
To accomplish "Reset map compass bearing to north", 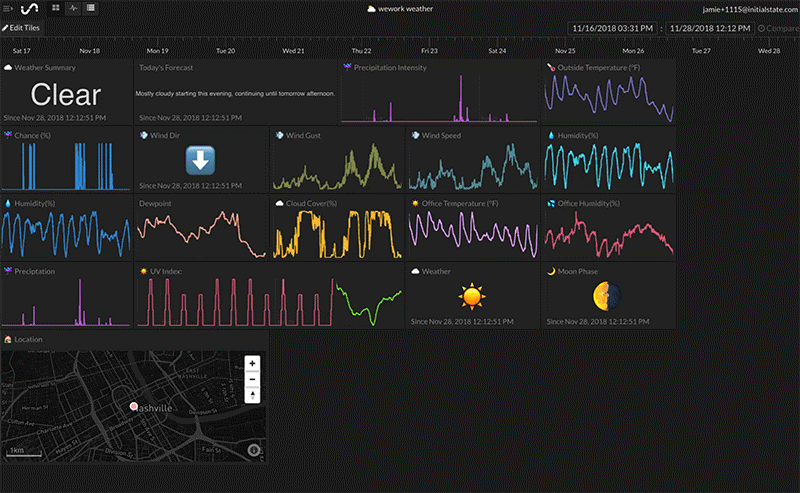I will 252,395.
